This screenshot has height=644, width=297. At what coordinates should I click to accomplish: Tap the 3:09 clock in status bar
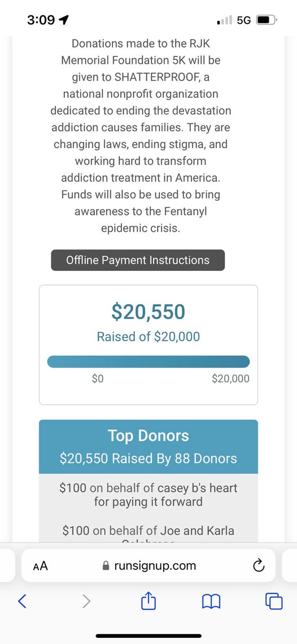click(x=41, y=20)
